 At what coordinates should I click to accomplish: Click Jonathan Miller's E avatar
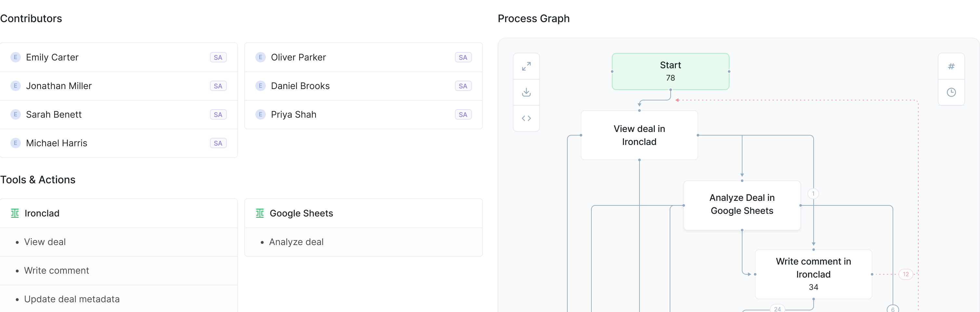click(x=15, y=85)
